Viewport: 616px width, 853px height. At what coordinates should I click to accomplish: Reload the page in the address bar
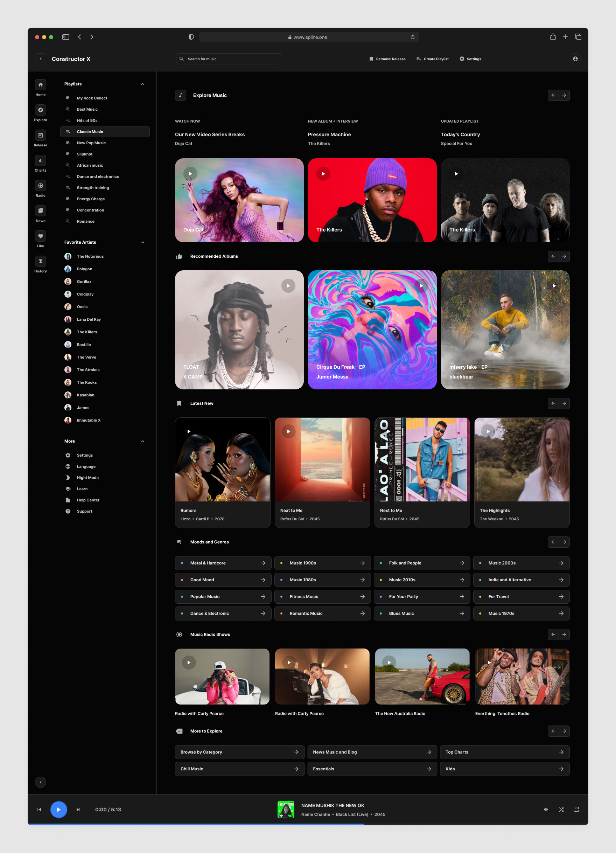[412, 37]
